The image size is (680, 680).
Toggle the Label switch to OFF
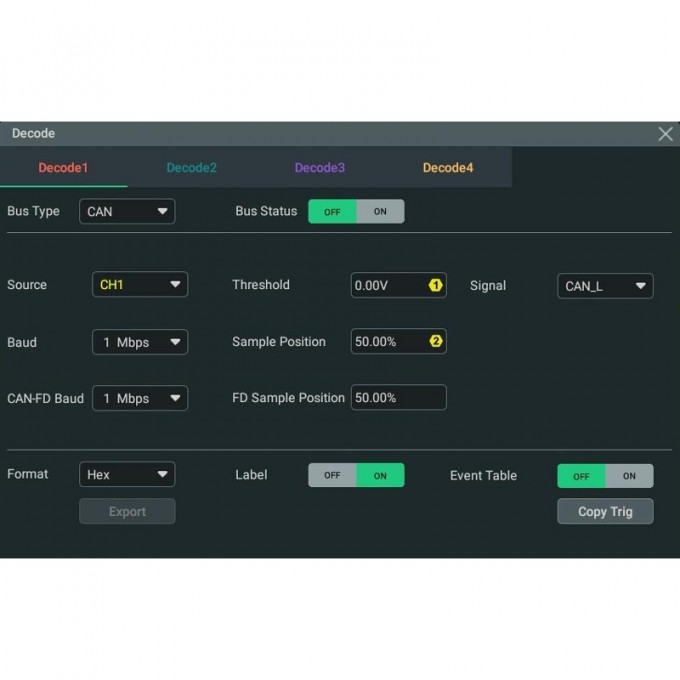[332, 476]
